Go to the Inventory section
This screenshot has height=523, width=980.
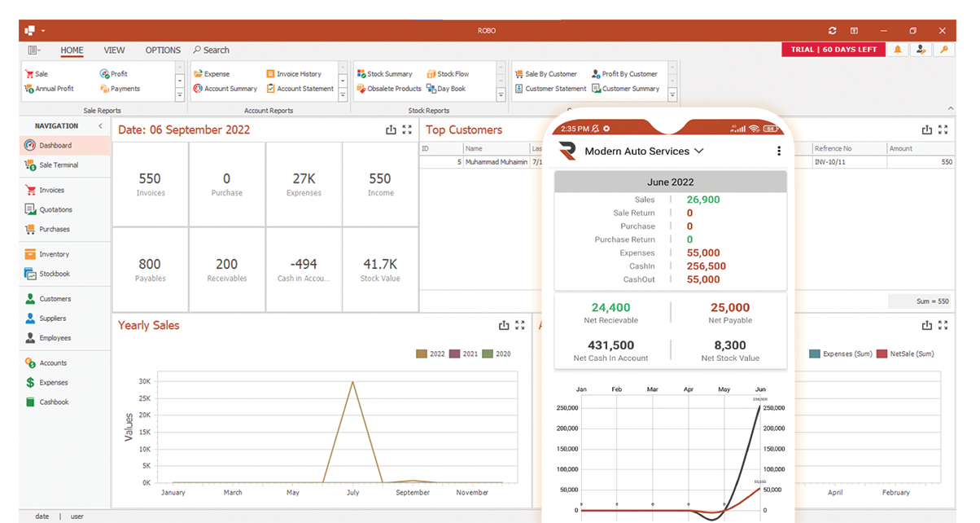pyautogui.click(x=54, y=254)
